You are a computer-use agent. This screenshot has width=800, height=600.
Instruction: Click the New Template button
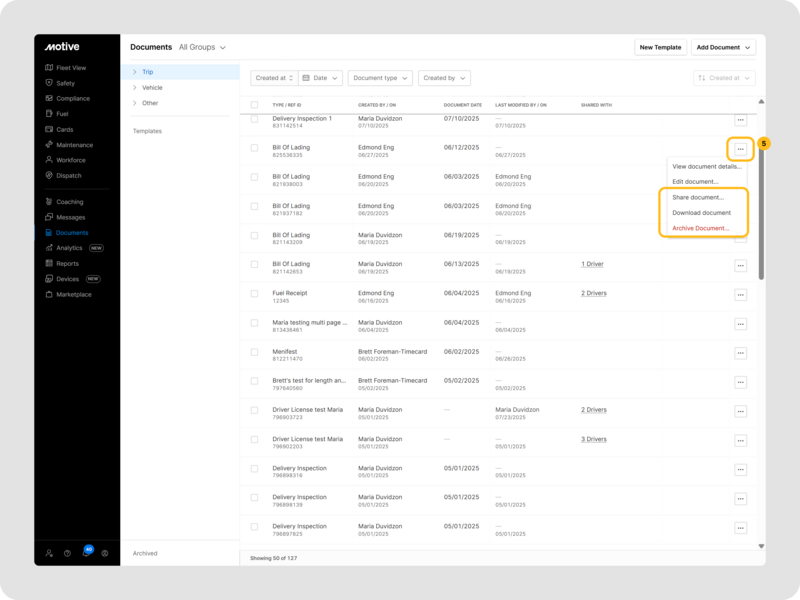[x=660, y=47]
